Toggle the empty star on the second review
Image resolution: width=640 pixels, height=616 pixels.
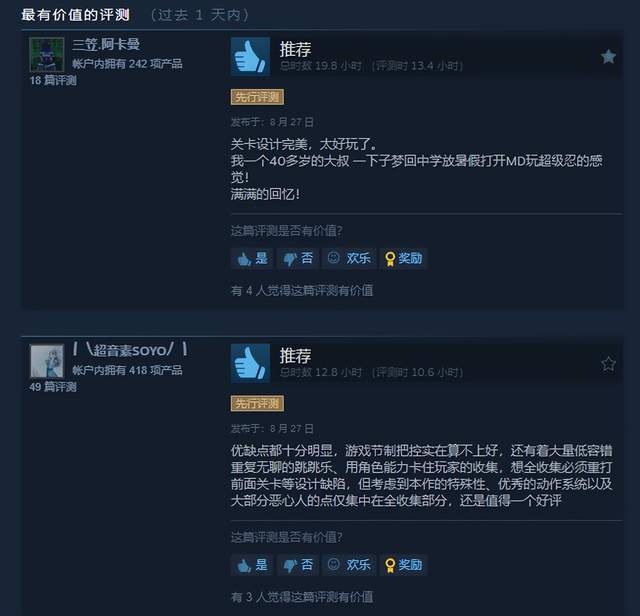pos(608,363)
